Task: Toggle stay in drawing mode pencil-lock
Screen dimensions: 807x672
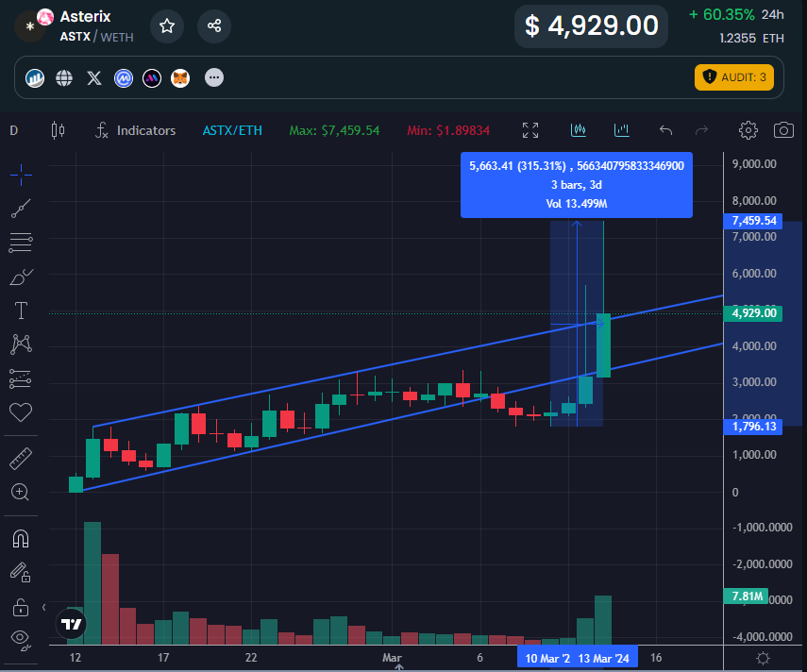Action: coord(21,572)
